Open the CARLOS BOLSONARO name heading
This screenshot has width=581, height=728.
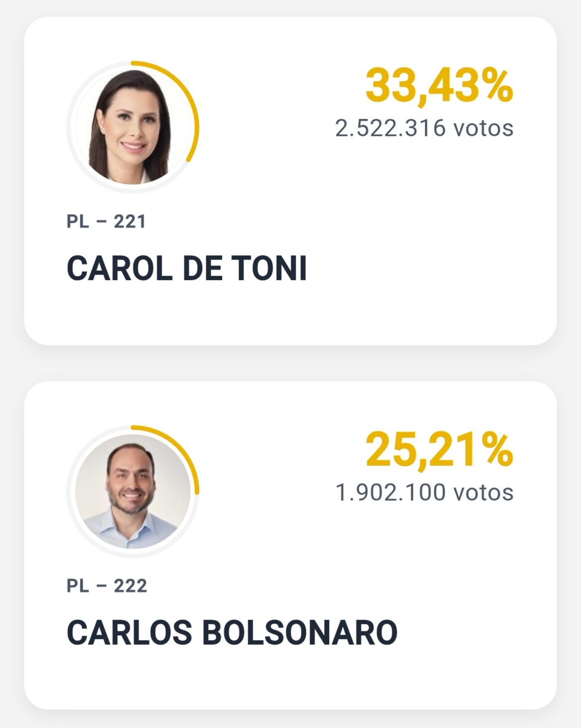coord(232,633)
